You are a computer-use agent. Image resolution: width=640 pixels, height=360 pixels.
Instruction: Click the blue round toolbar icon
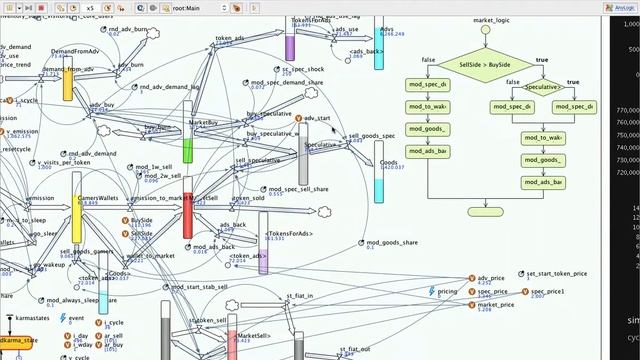pyautogui.click(x=140, y=8)
